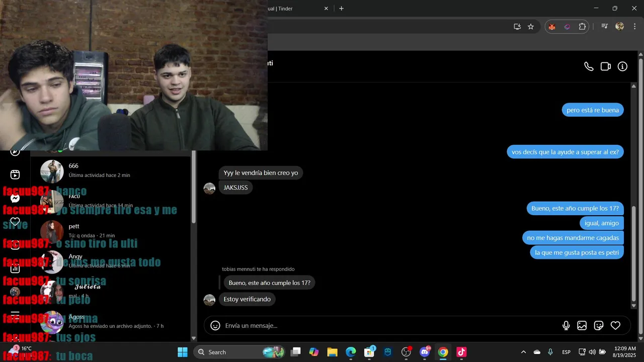This screenshot has height=362, width=644.
Task: Open the conversation info panel
Action: 622,66
